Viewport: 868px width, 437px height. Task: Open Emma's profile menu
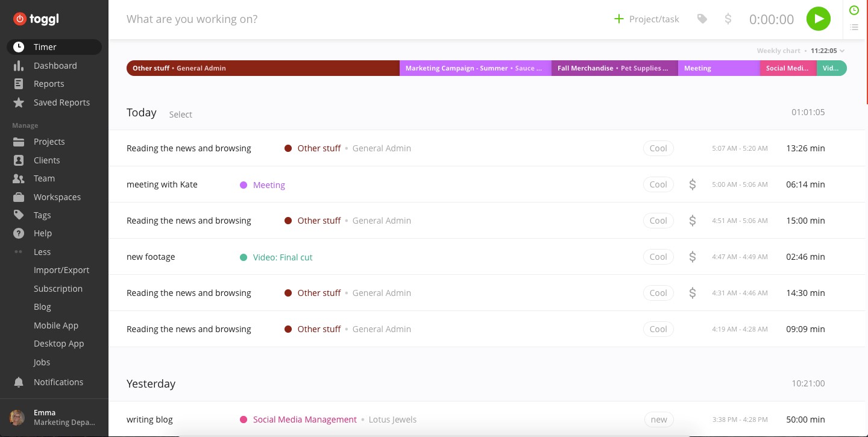pyautogui.click(x=54, y=417)
